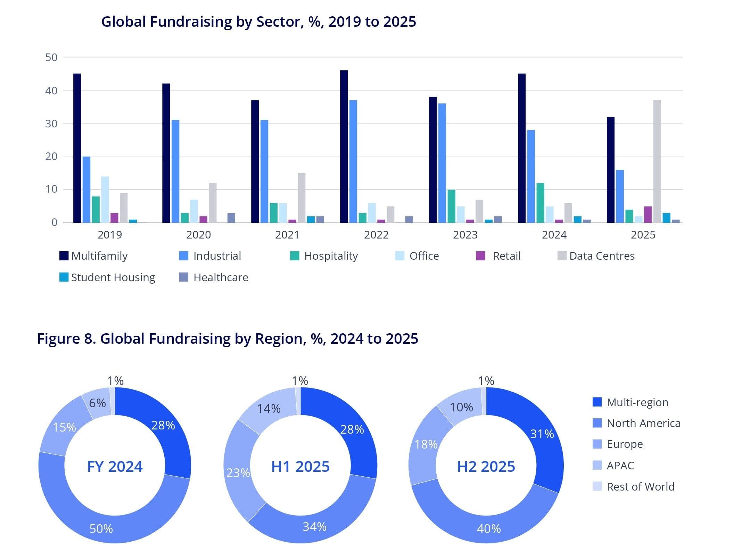Click the APAC legend color swatch

coord(597,465)
